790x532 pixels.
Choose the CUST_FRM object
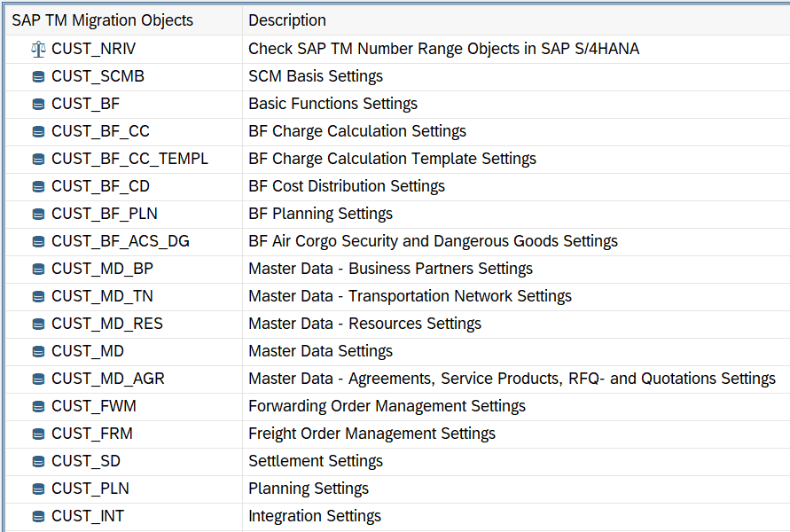(92, 434)
